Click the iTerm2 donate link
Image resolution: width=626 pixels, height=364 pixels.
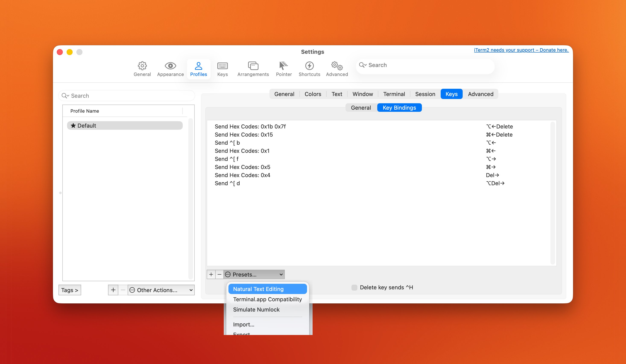(521, 50)
